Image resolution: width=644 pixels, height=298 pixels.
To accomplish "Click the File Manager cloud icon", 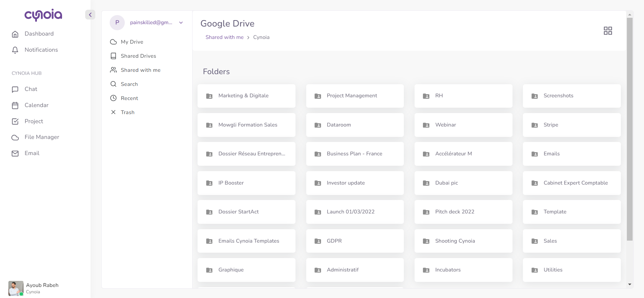I will (x=15, y=137).
